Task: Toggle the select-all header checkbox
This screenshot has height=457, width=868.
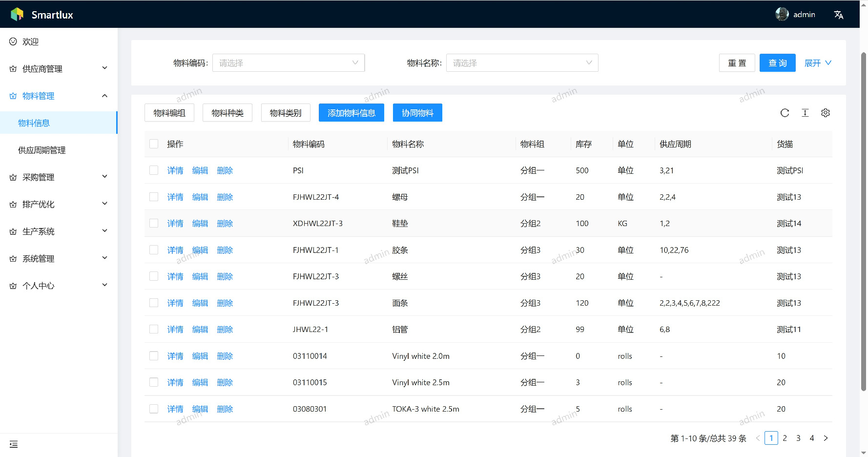Action: pyautogui.click(x=154, y=144)
